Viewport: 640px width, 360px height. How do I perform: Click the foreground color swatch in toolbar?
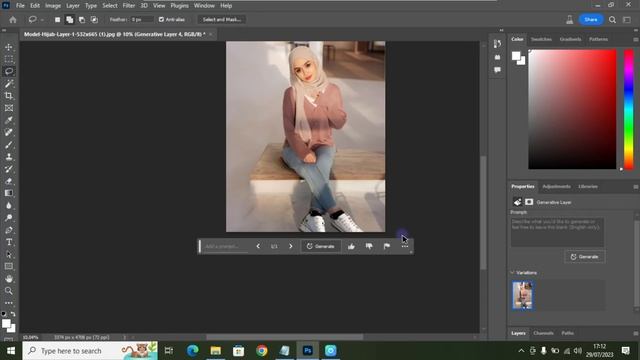pos(6,324)
